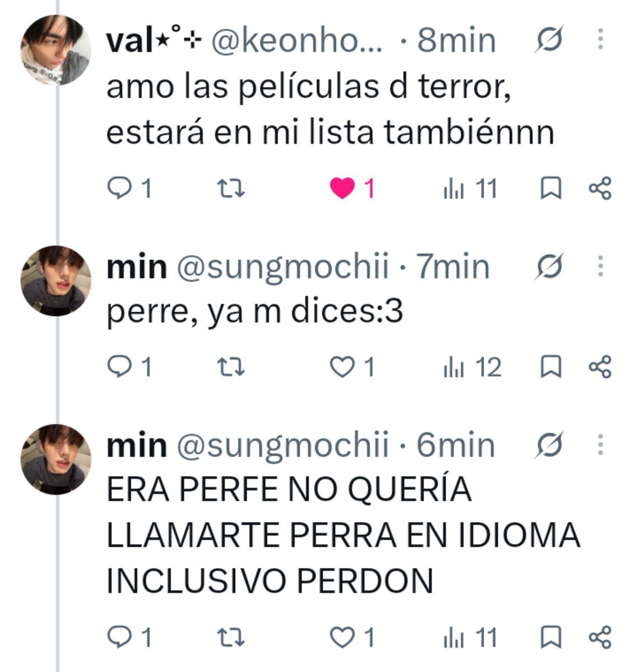Open more options on val's tweet
Viewport: 636px width, 672px height.
tap(601, 40)
